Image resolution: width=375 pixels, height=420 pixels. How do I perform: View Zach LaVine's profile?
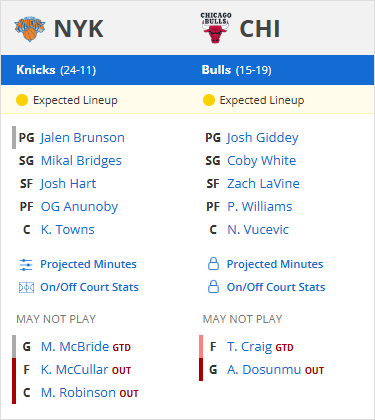point(263,183)
